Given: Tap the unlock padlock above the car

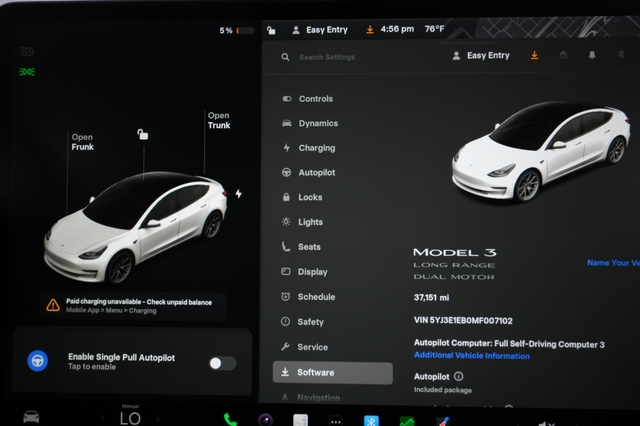Looking at the screenshot, I should click(142, 134).
